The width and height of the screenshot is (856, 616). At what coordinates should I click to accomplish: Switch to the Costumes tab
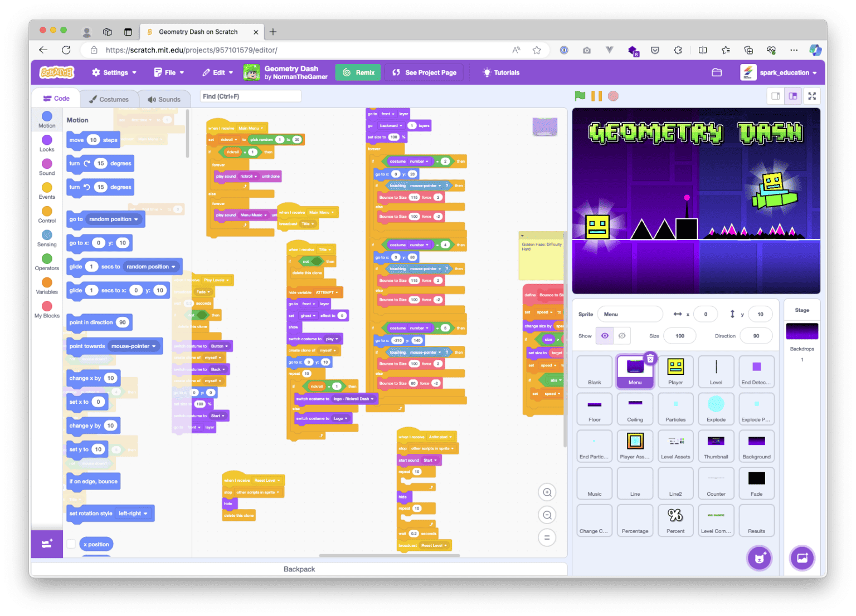click(x=109, y=99)
